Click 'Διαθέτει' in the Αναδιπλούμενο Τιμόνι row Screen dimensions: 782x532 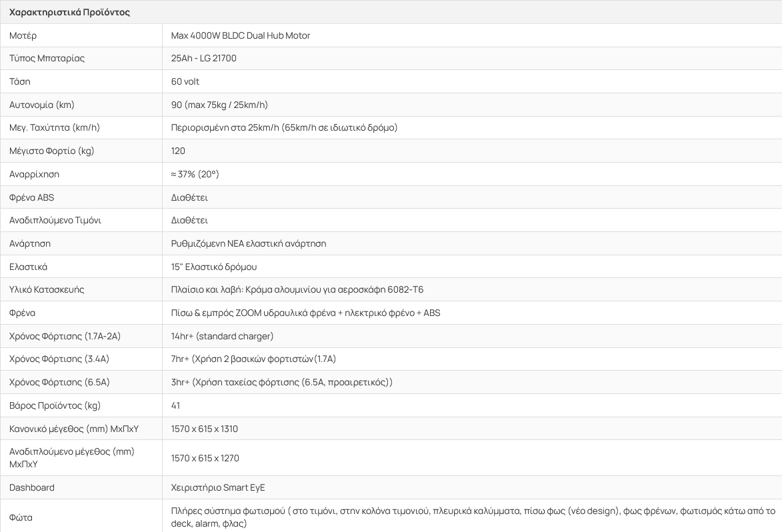190,220
